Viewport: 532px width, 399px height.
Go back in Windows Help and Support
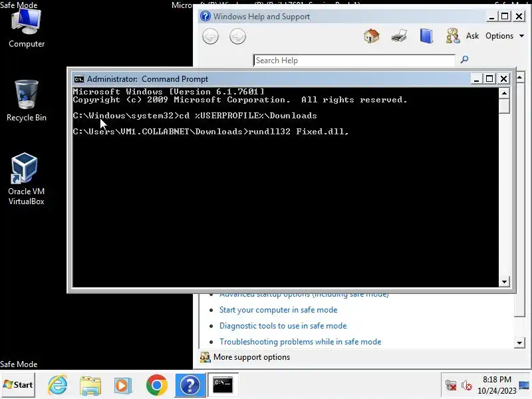click(x=210, y=36)
